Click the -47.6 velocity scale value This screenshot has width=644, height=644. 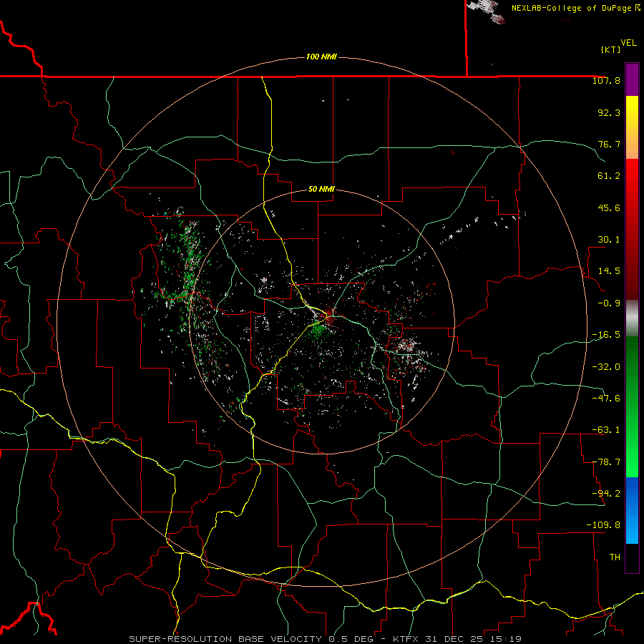(x=606, y=399)
